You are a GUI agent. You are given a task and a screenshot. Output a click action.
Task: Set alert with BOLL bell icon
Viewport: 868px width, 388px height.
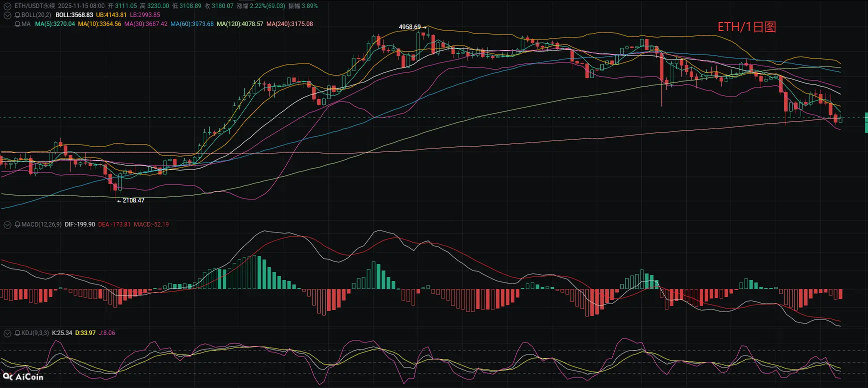(x=17, y=15)
